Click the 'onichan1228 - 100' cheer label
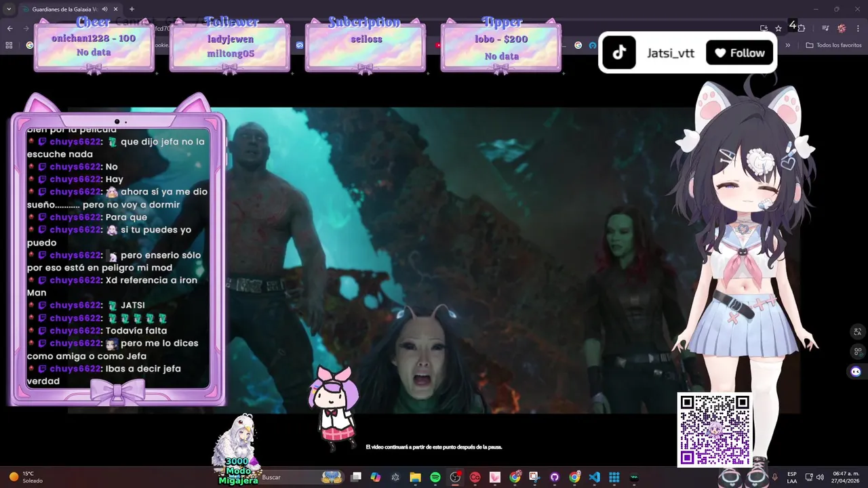 [x=94, y=39]
